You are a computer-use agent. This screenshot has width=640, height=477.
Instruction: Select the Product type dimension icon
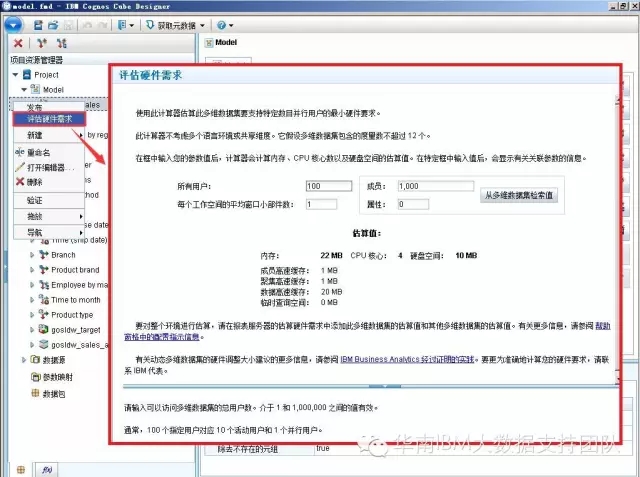click(x=44, y=314)
